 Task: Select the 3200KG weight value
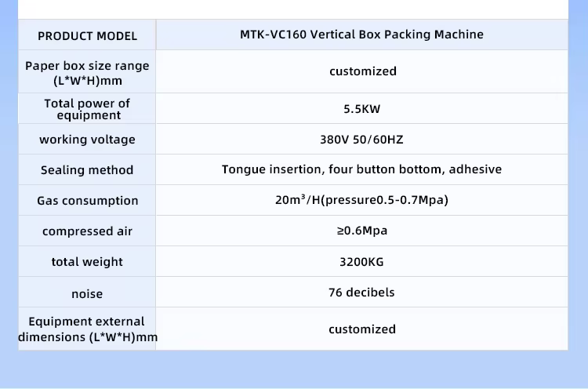tap(362, 262)
